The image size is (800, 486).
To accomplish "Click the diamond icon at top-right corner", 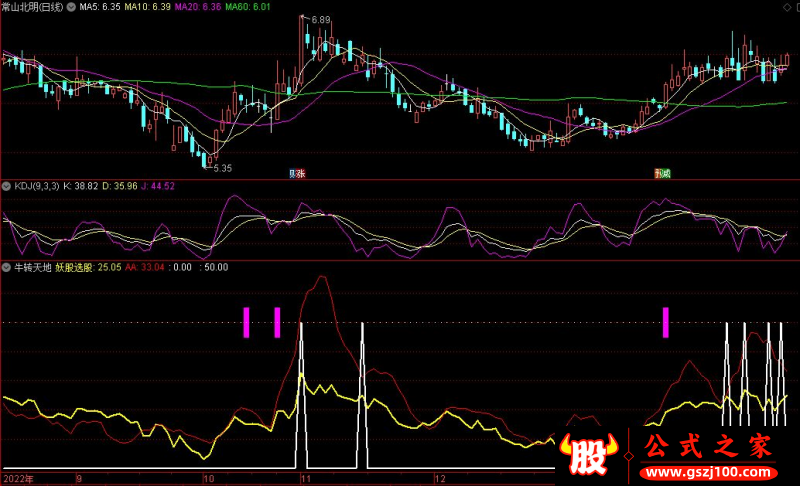I will [x=789, y=7].
